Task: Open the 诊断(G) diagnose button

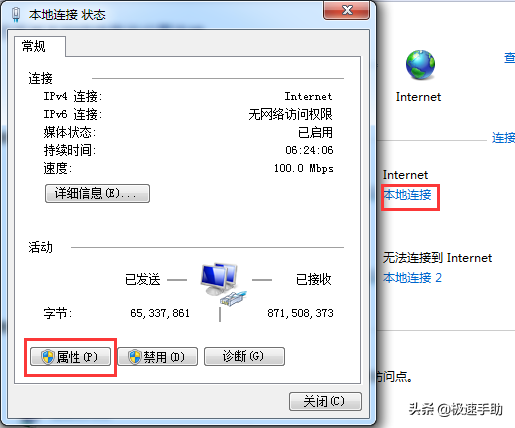Action: (244, 357)
